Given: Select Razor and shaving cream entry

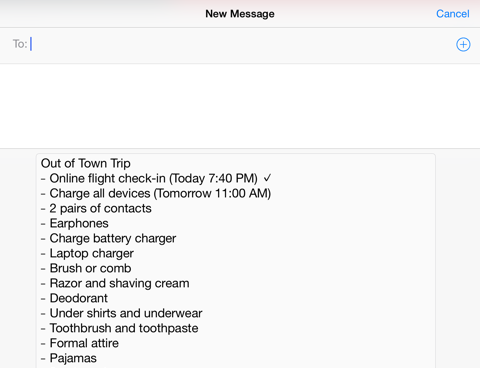Looking at the screenshot, I should click(115, 283).
